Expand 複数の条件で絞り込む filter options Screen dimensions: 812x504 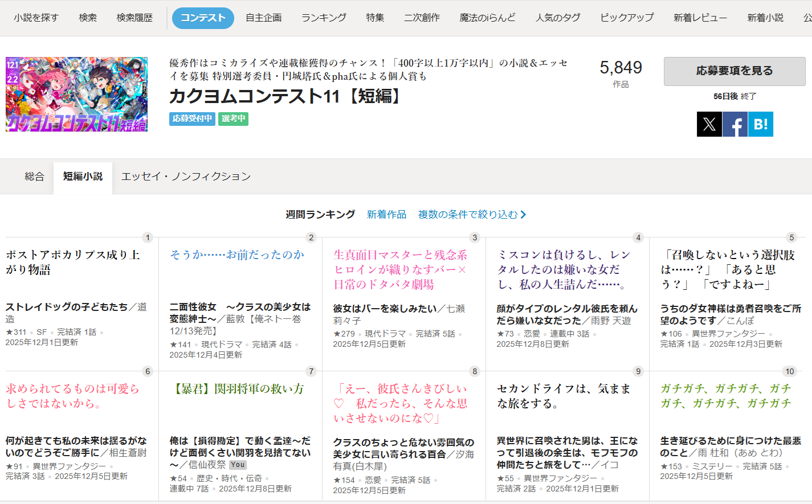472,215
